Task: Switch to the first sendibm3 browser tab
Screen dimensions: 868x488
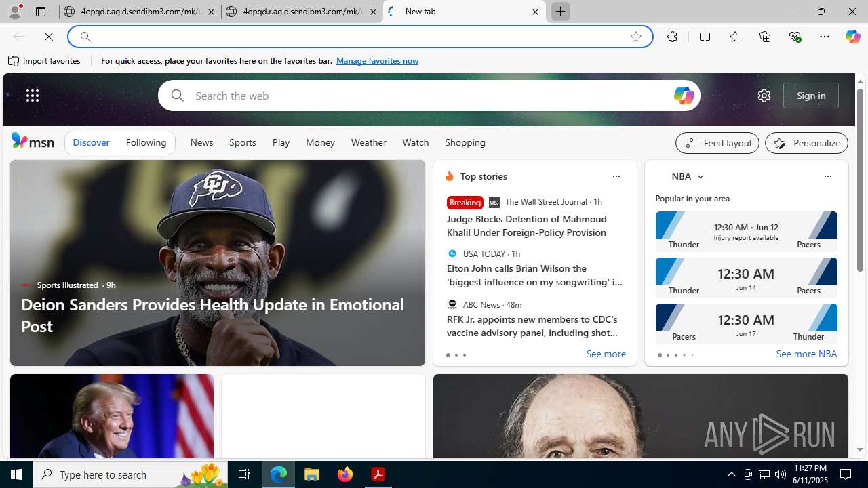Action: point(140,12)
